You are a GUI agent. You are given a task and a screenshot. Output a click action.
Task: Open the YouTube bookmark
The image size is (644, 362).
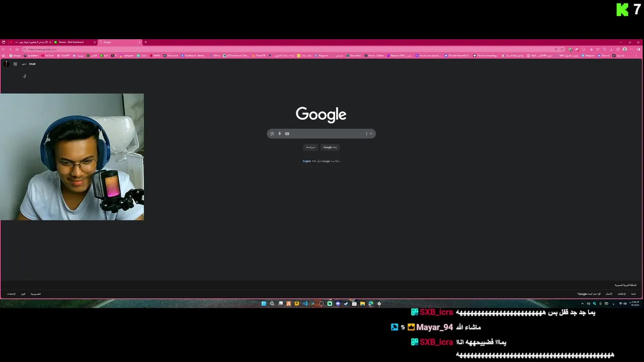point(48,55)
